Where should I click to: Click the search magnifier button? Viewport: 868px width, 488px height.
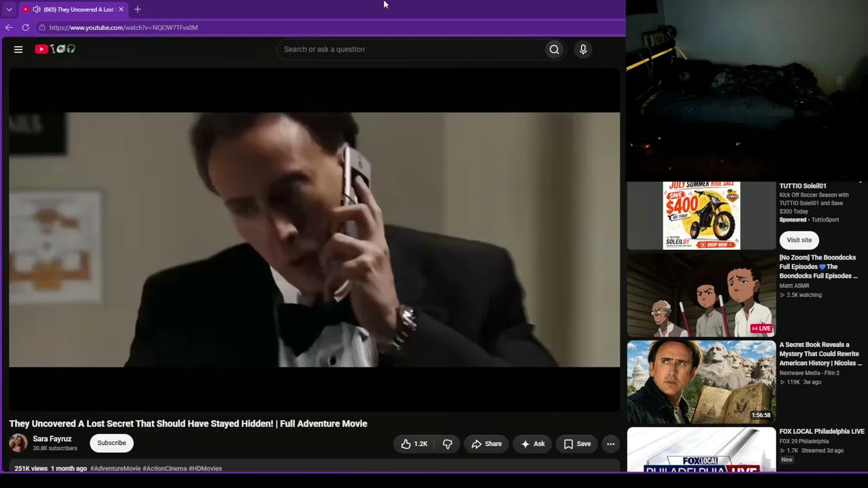554,49
